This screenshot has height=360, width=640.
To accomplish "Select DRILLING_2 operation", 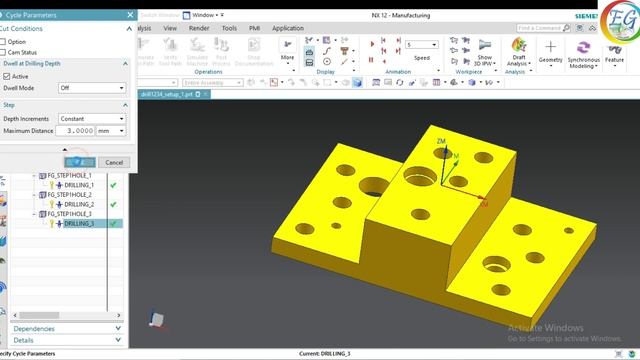I will pyautogui.click(x=79, y=204).
